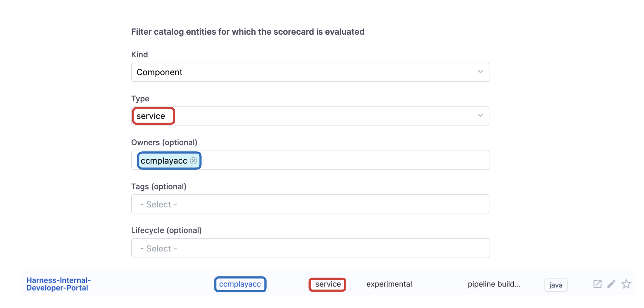Click the pencil edit icon
The image size is (644, 308).
click(x=611, y=284)
